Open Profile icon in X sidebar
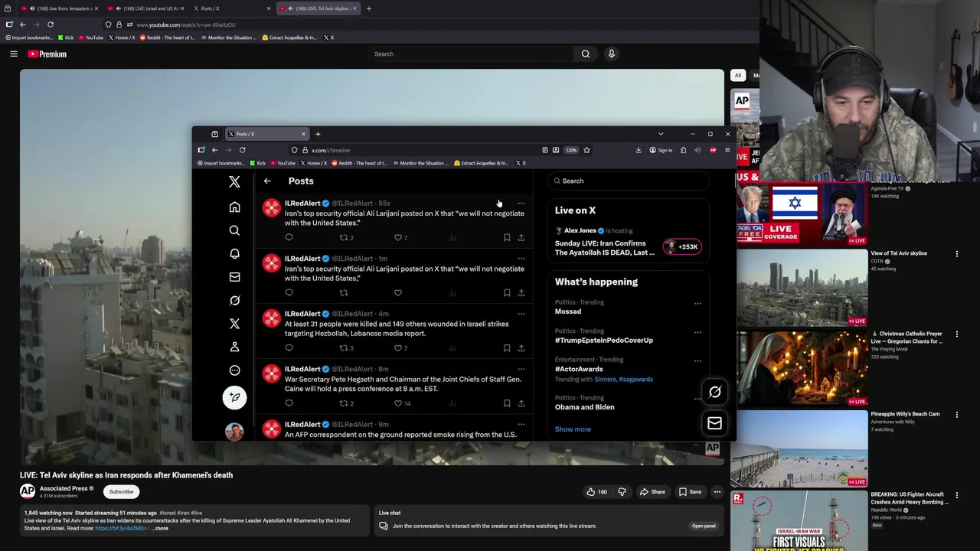The width and height of the screenshot is (980, 551). (x=234, y=347)
